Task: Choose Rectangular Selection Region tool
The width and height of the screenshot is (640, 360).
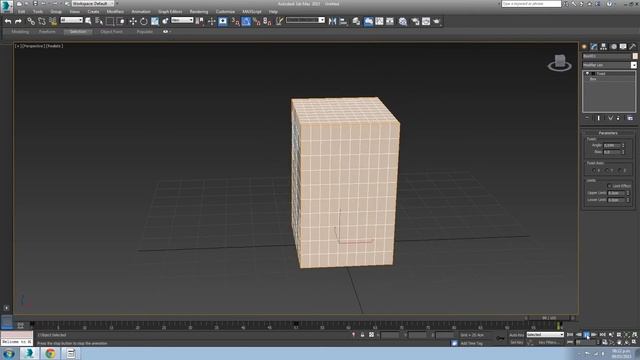Action: pos(110,21)
